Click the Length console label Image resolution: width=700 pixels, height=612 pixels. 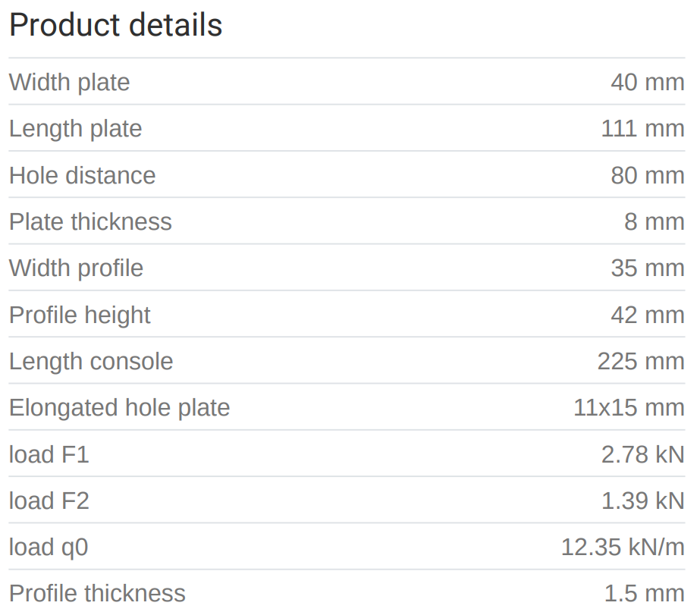pos(91,361)
